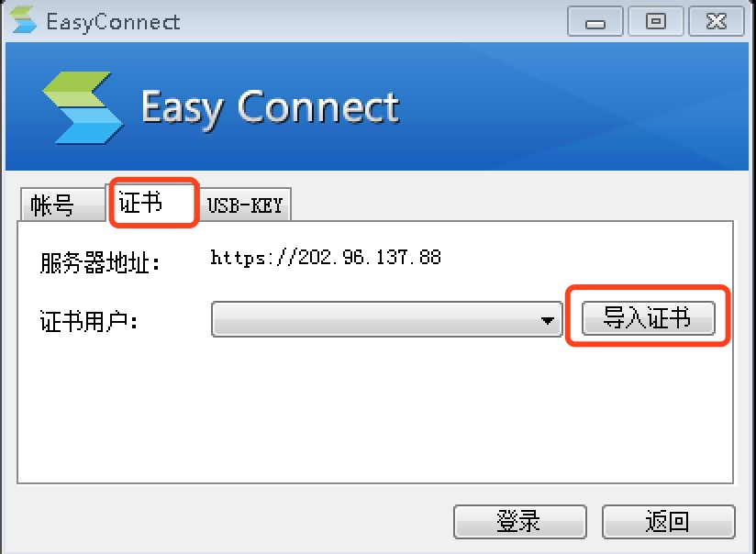Click inside the 证书用户 combo box field
Image resolution: width=756 pixels, height=554 pixels.
[386, 319]
